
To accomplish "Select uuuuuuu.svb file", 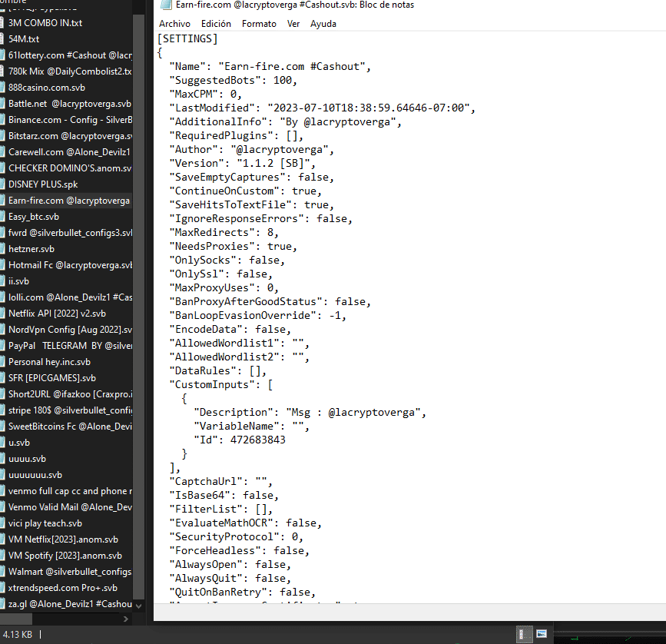I will tap(66, 475).
